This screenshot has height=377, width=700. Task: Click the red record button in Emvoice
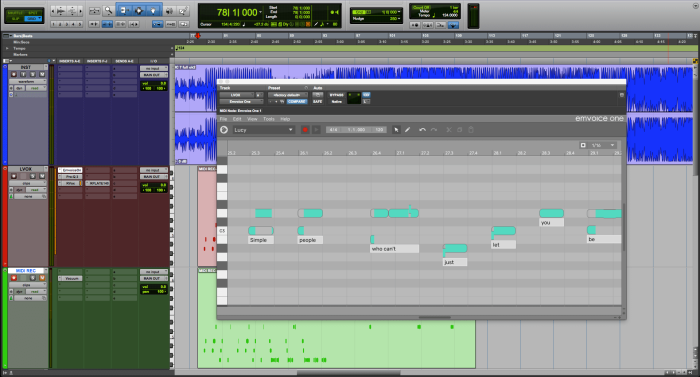point(305,130)
